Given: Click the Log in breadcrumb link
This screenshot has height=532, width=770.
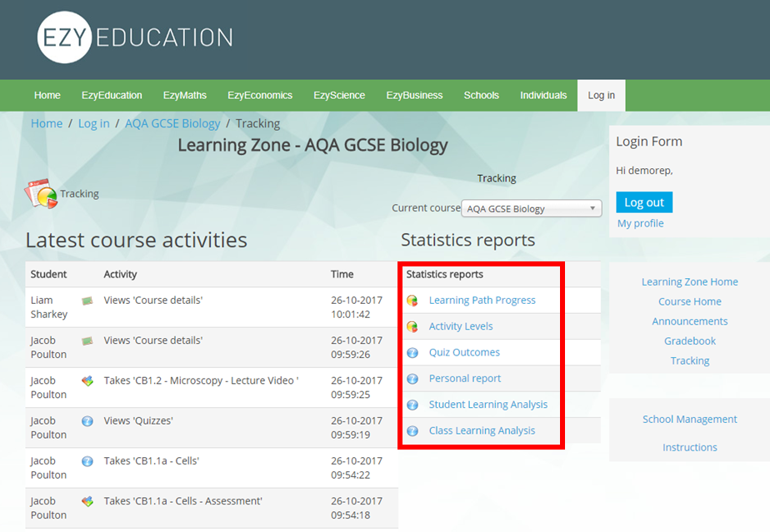Looking at the screenshot, I should (x=94, y=123).
